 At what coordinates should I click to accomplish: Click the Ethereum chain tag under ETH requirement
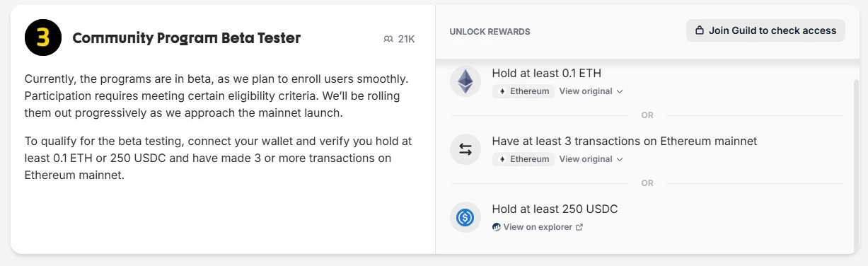pyautogui.click(x=523, y=91)
